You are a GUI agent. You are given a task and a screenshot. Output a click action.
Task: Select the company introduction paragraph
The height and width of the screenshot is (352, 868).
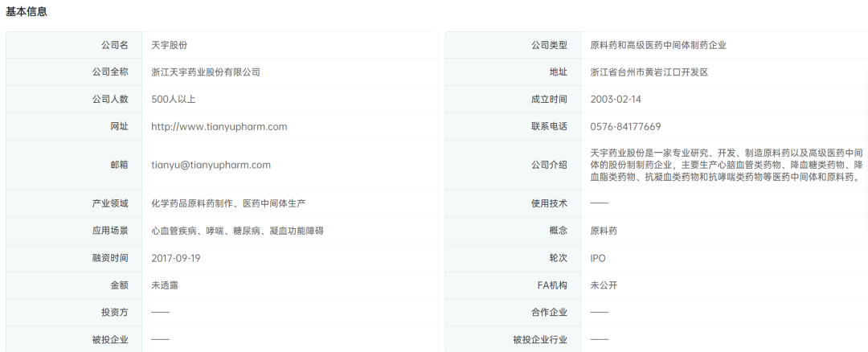coord(727,165)
